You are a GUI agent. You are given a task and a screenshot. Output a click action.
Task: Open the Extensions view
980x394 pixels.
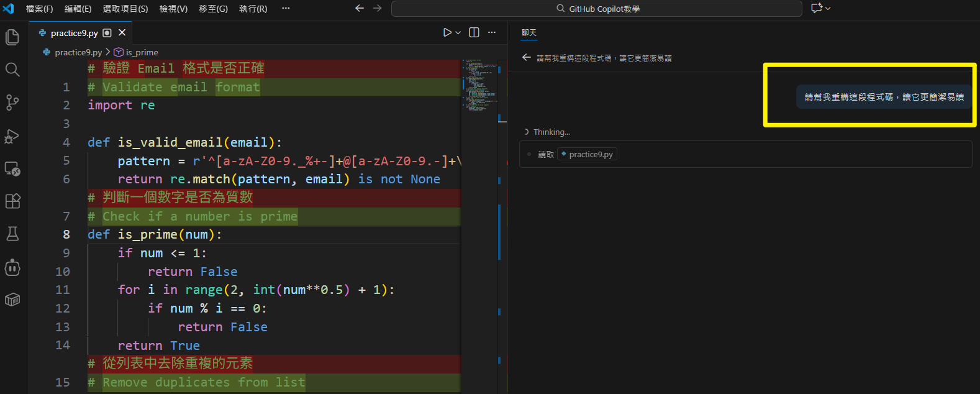[12, 201]
